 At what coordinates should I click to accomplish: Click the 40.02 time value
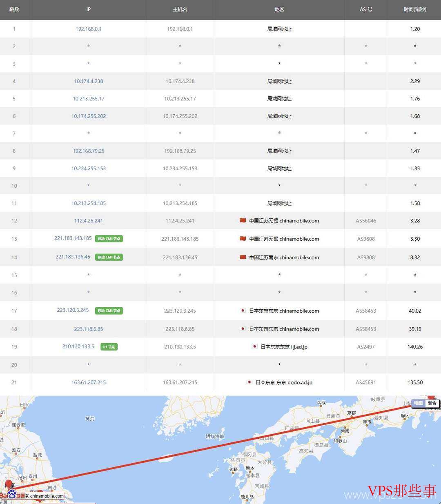pos(415,311)
